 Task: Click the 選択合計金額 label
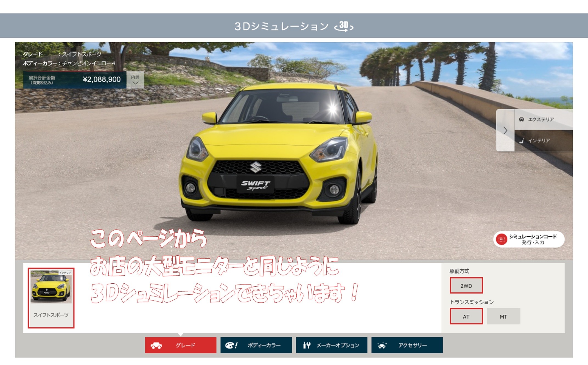coord(42,78)
